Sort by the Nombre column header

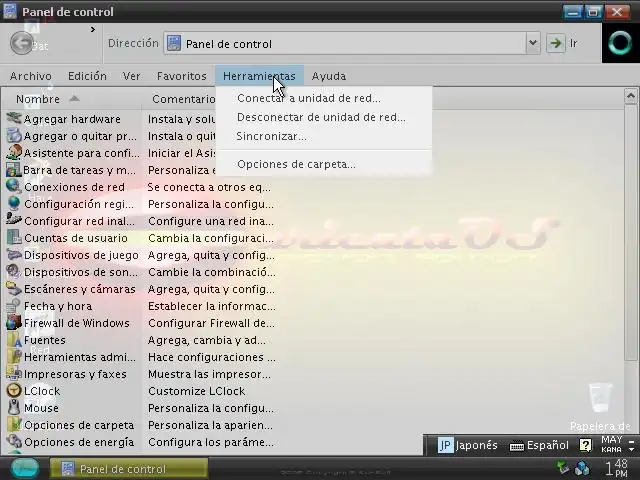(x=72, y=99)
